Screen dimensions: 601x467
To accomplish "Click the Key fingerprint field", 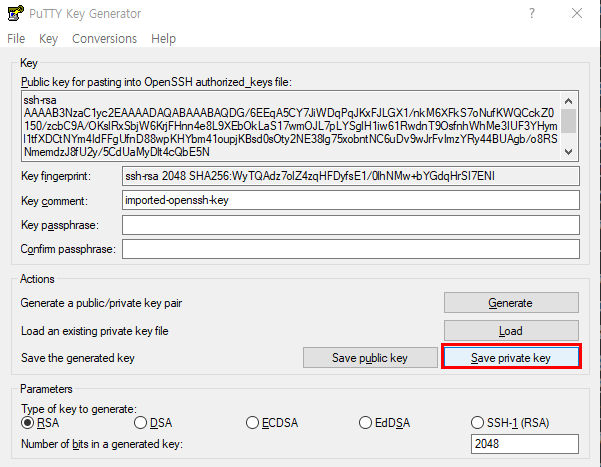I will 351,176.
